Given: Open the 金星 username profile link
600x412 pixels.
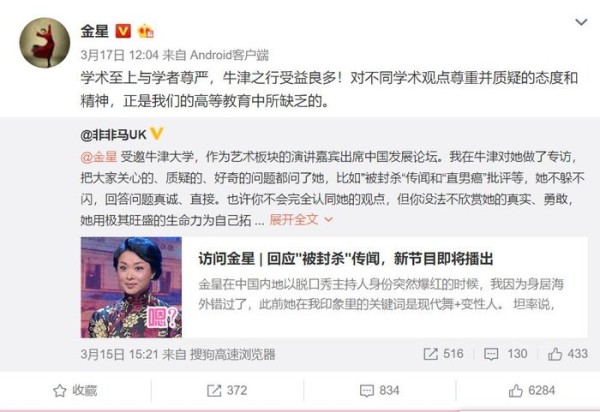Looking at the screenshot, I should 95,31.
